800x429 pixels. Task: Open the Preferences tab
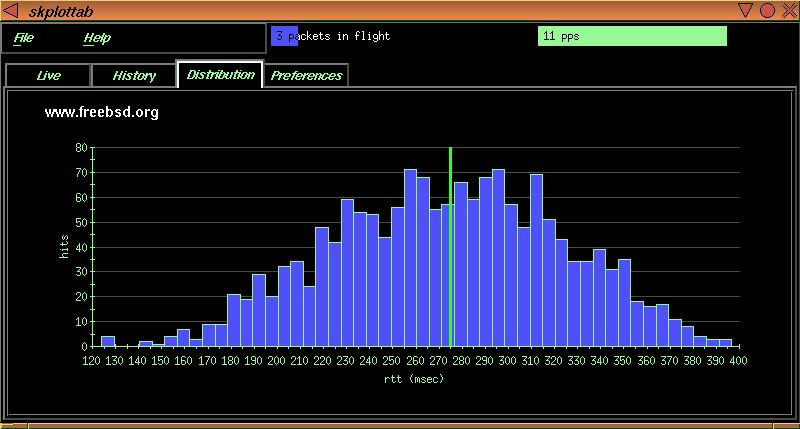[x=306, y=76]
